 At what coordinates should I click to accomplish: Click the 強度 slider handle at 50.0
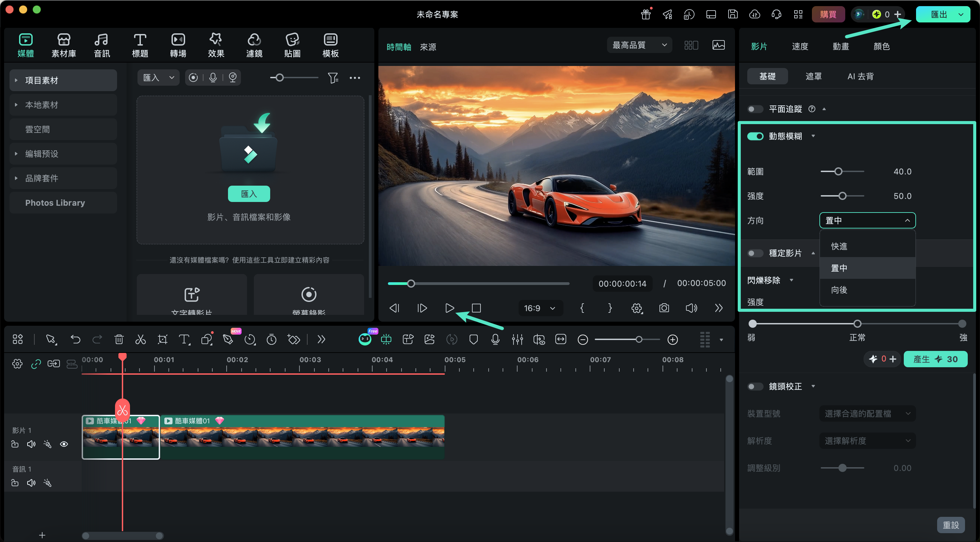[x=842, y=196]
